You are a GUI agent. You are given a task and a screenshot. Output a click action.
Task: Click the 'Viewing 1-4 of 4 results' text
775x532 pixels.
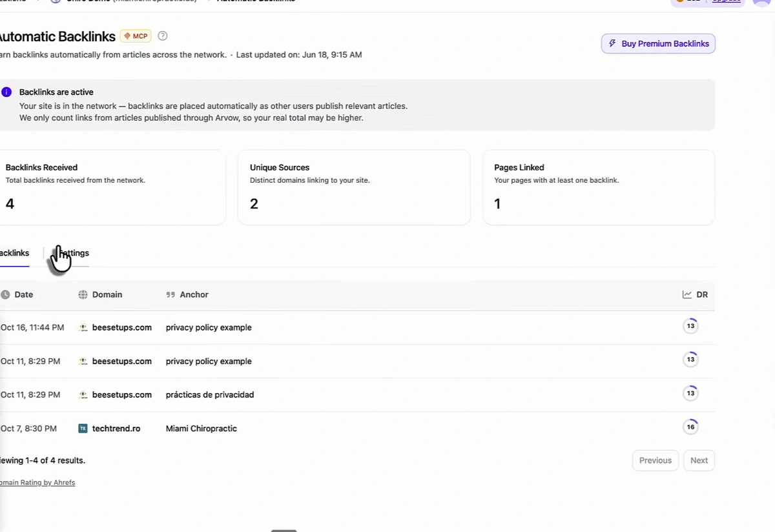click(42, 460)
